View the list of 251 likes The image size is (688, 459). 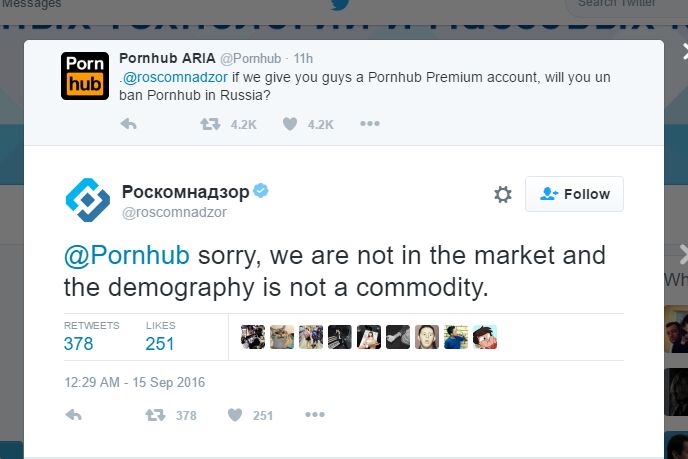(160, 343)
